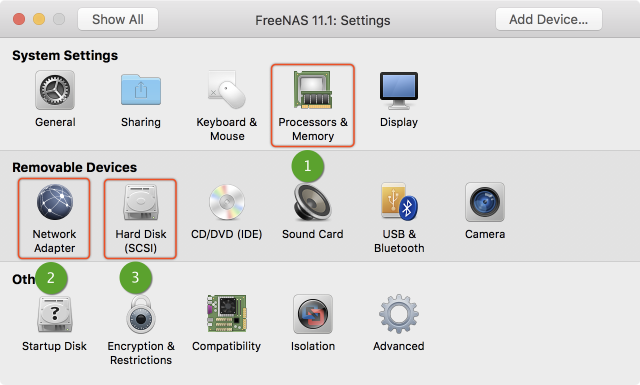The height and width of the screenshot is (385, 640).
Task: Open the Sharing folder icon
Action: click(x=141, y=90)
